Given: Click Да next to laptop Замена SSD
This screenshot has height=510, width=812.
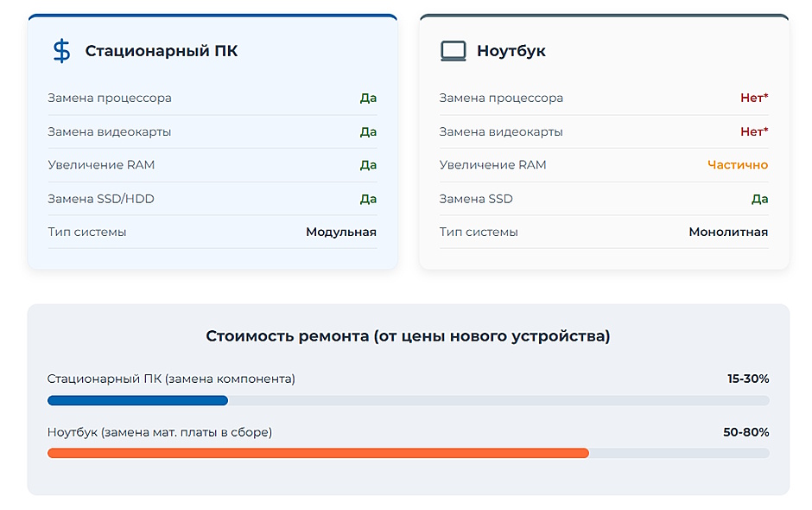Looking at the screenshot, I should click(759, 199).
